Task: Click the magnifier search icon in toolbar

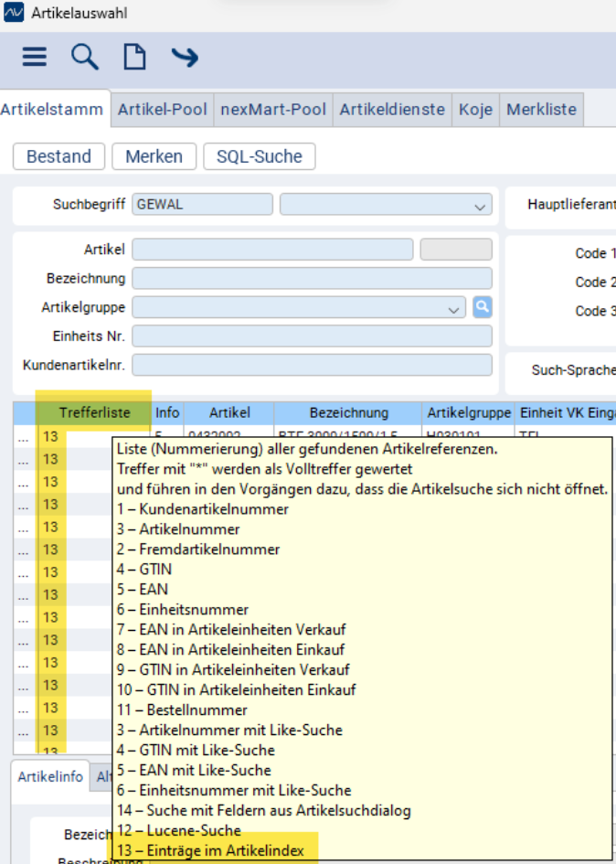Action: coord(84,58)
